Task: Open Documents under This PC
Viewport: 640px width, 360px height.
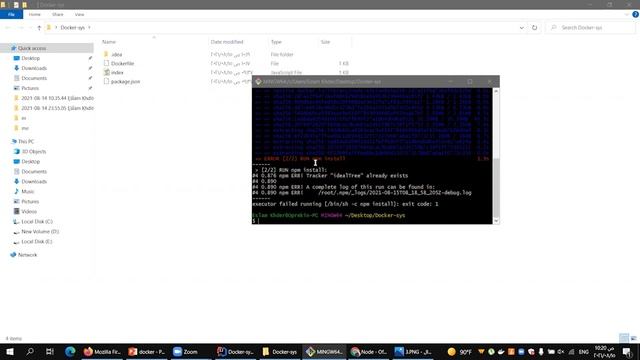Action: pos(34,172)
